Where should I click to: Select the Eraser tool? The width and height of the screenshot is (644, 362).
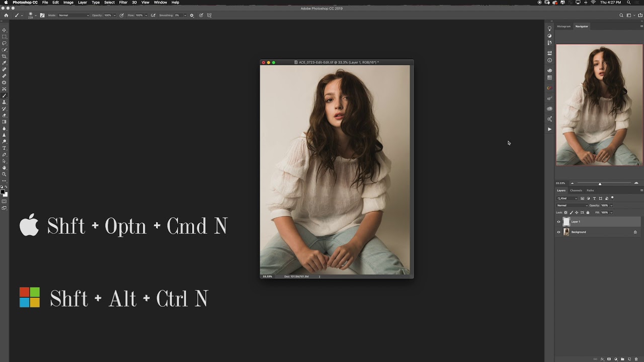point(5,115)
